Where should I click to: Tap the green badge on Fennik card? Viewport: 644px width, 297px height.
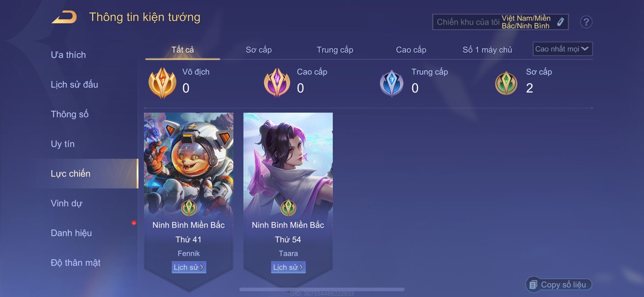click(x=189, y=208)
